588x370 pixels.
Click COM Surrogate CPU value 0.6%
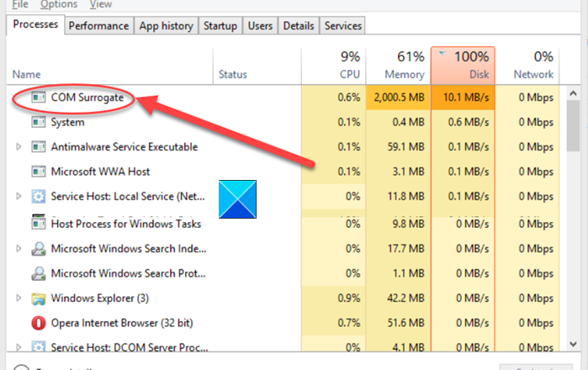[x=349, y=98]
